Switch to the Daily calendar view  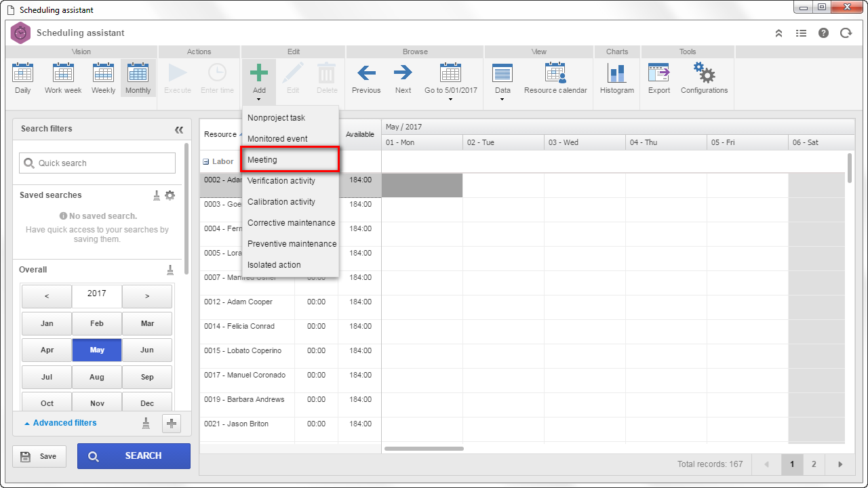(22, 78)
